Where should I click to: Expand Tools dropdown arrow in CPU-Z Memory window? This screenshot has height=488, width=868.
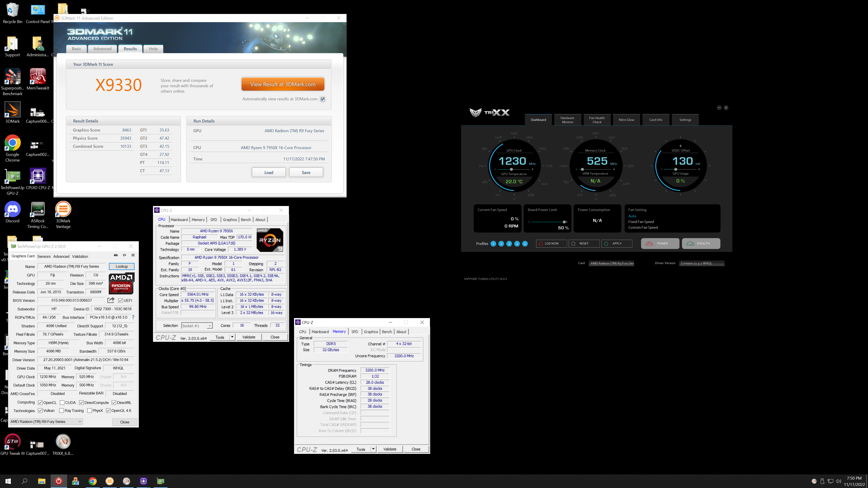pyautogui.click(x=373, y=449)
